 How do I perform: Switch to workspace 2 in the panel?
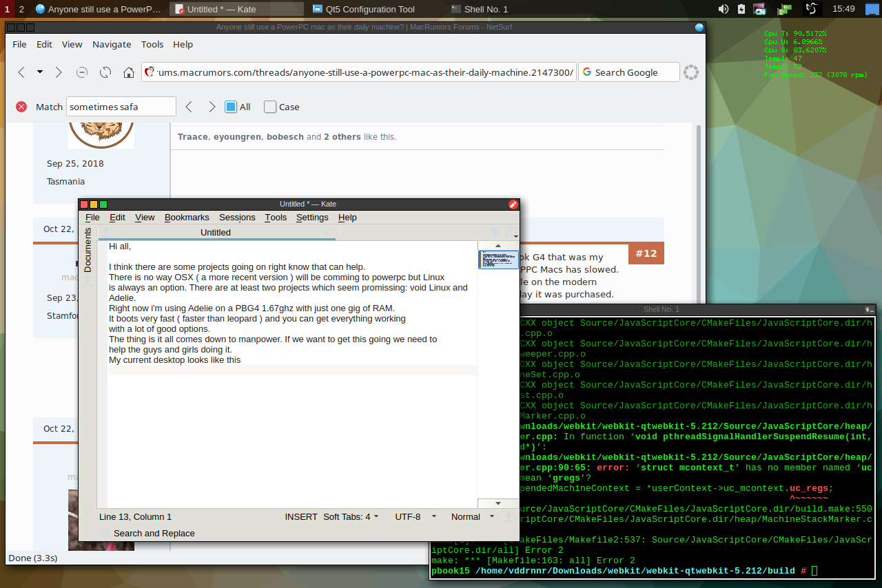pyautogui.click(x=21, y=9)
